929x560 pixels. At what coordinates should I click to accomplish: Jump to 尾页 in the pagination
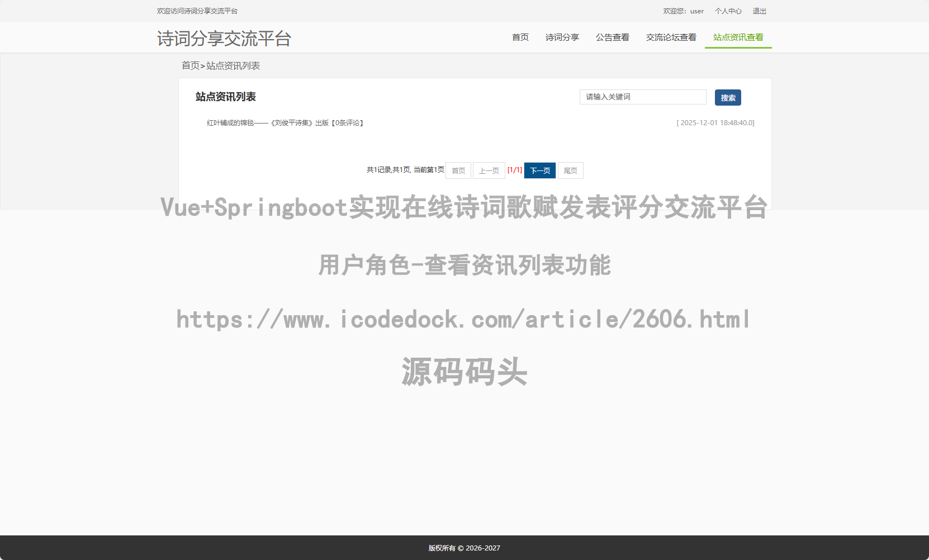click(570, 170)
